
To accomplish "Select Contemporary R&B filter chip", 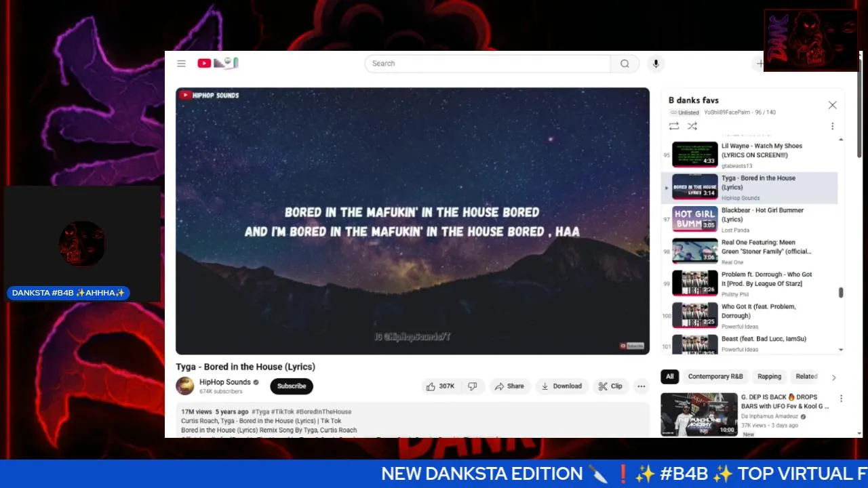I will tap(715, 377).
